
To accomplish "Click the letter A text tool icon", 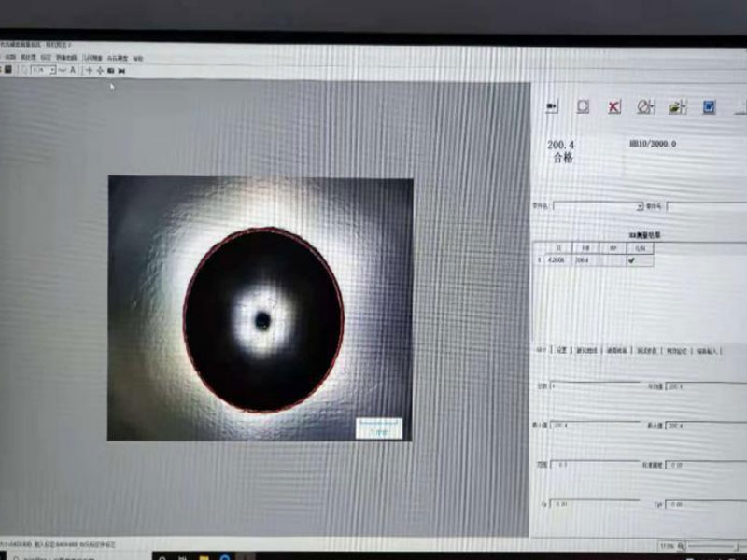I will pyautogui.click(x=73, y=71).
